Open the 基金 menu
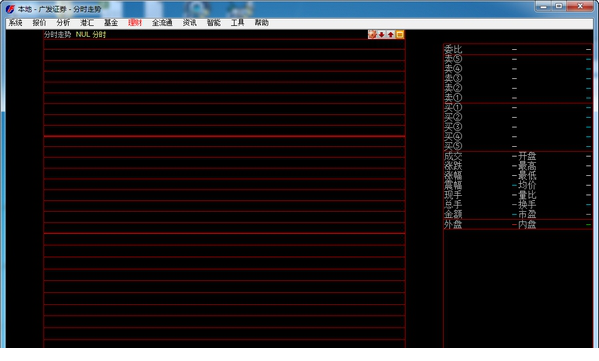This screenshot has height=361, width=599. click(111, 23)
